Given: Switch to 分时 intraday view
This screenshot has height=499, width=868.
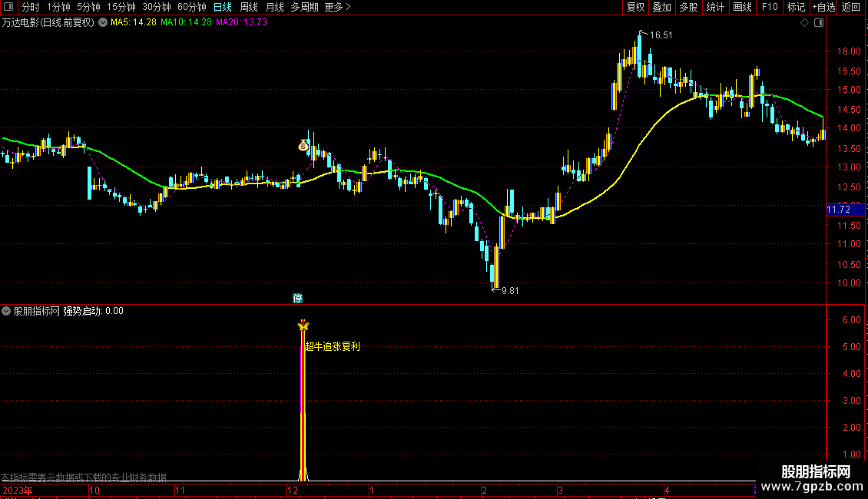Looking at the screenshot, I should point(31,7).
